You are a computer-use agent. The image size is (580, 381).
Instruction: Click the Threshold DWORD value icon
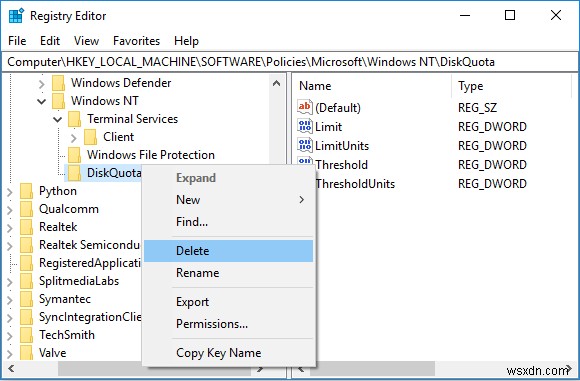(x=305, y=162)
